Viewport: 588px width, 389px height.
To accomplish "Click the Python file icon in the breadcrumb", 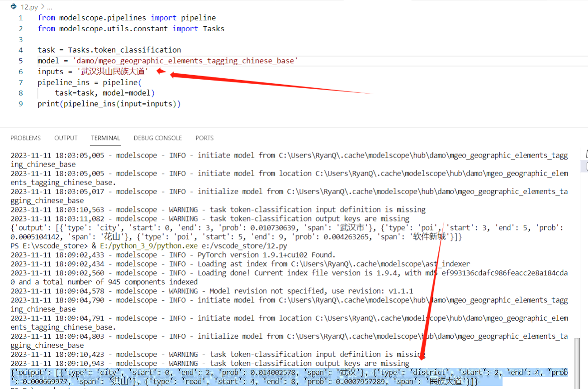I will pos(14,7).
